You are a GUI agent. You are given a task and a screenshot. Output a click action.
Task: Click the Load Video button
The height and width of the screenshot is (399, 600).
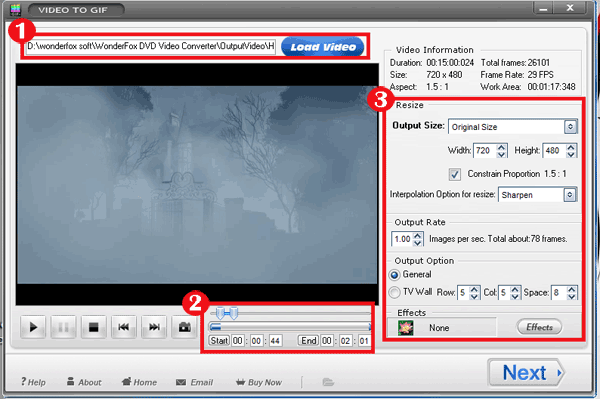(323, 47)
